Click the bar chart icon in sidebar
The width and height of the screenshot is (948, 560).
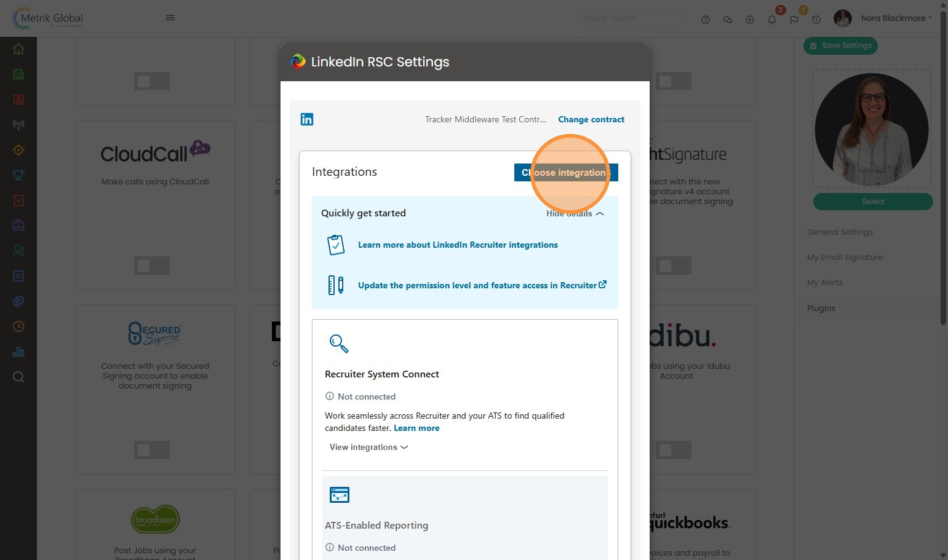click(18, 352)
